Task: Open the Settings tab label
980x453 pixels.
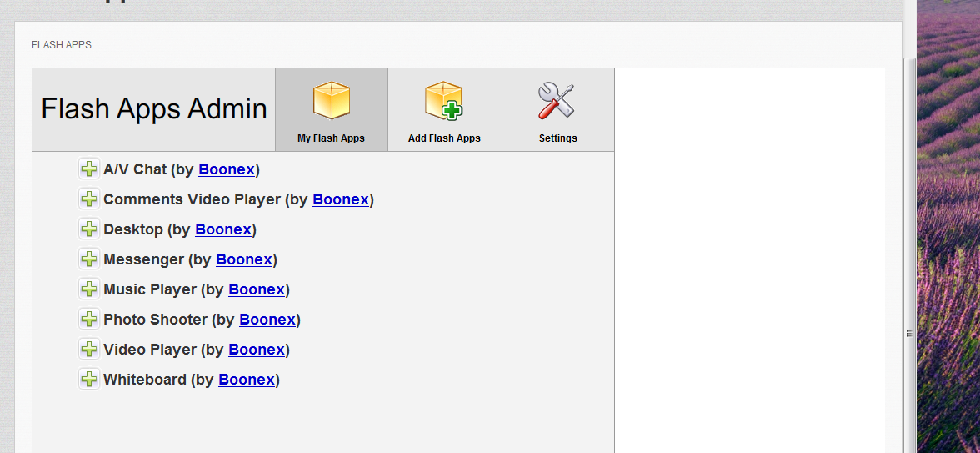Action: [x=557, y=138]
